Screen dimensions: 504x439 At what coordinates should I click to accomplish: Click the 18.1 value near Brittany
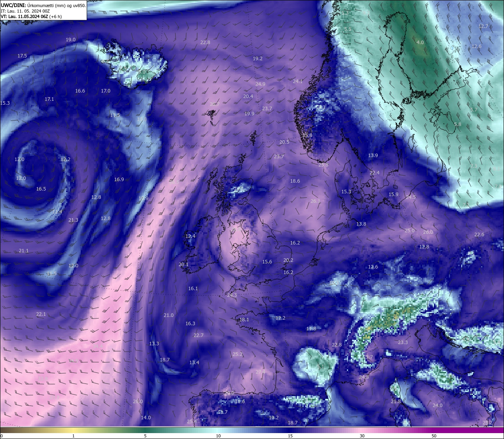tap(244, 320)
